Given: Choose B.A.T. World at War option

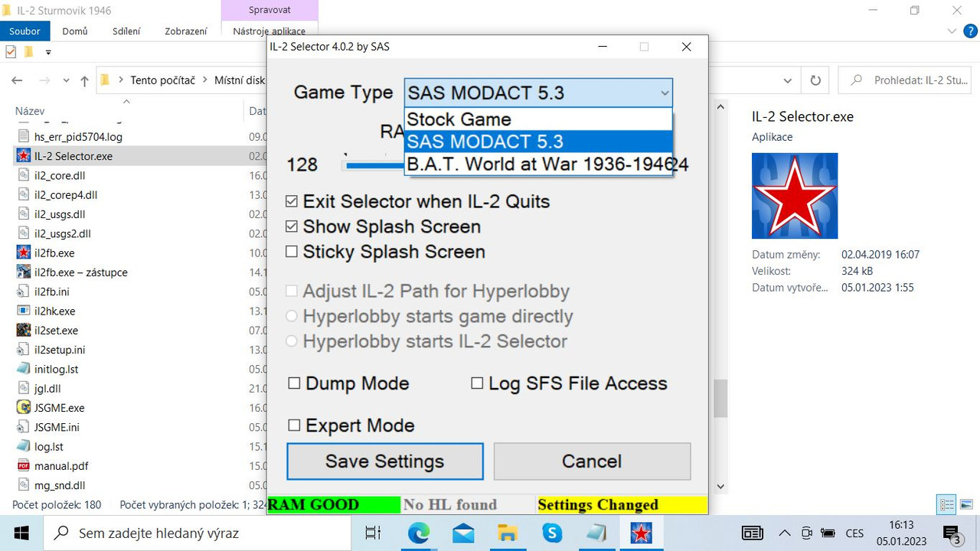Looking at the screenshot, I should tap(538, 164).
